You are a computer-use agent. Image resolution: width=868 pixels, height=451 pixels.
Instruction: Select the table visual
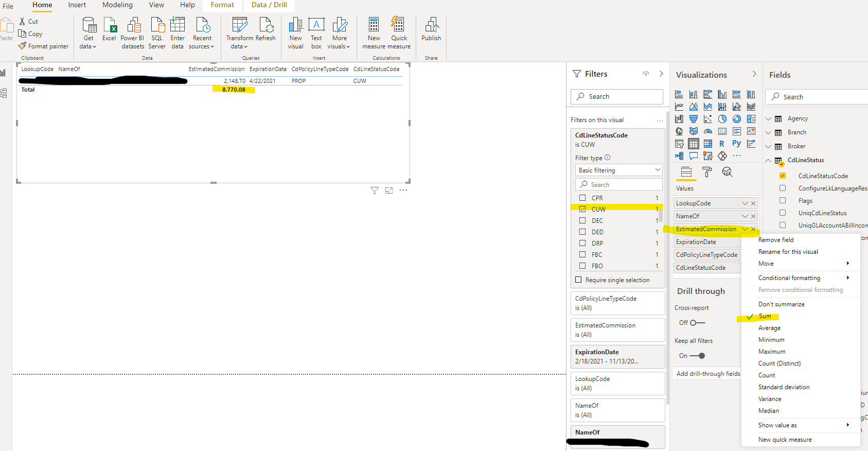tap(694, 144)
